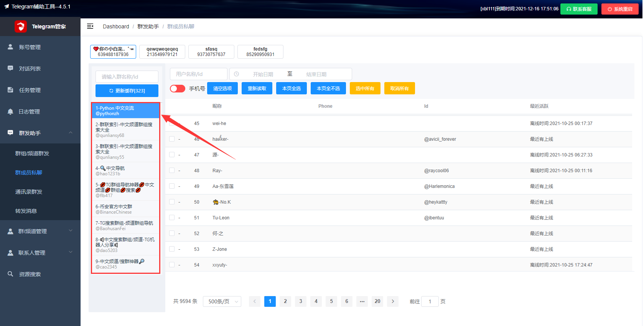Go to page 20 in pagination

pos(377,301)
